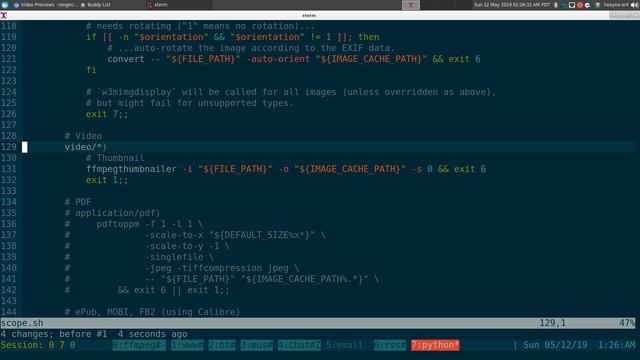This screenshot has height=360, width=640.
Task: Click the tmux clock 1:26:AM
Action: click(x=616, y=345)
